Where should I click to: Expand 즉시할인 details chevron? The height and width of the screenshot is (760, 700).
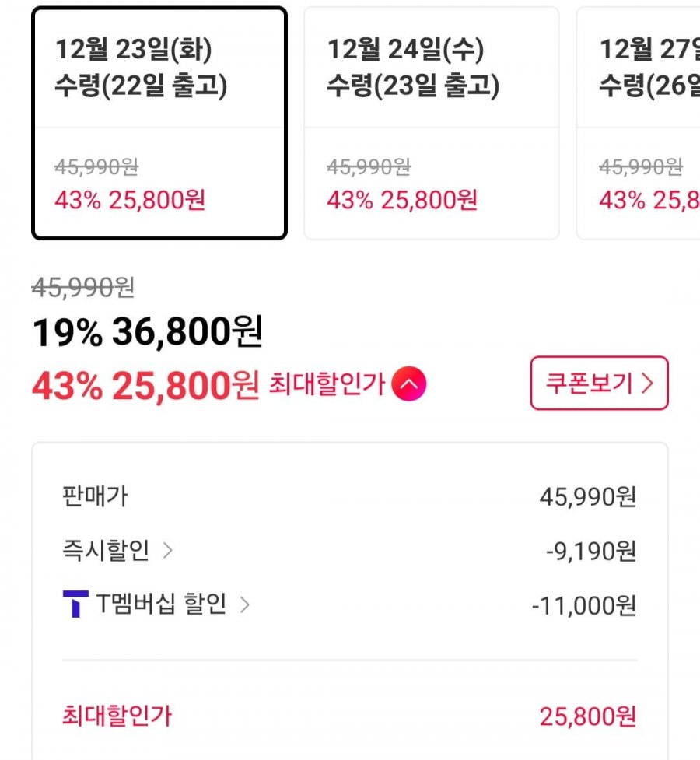[x=167, y=551]
